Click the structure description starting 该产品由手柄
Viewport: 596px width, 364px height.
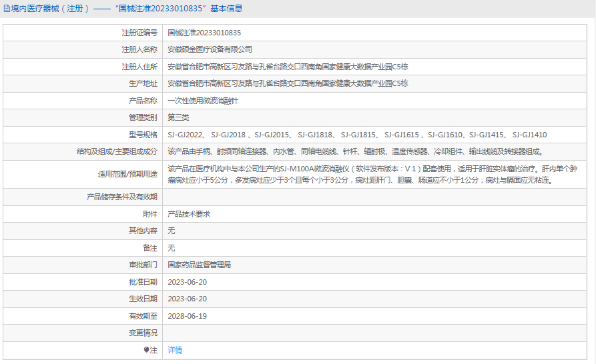point(356,152)
